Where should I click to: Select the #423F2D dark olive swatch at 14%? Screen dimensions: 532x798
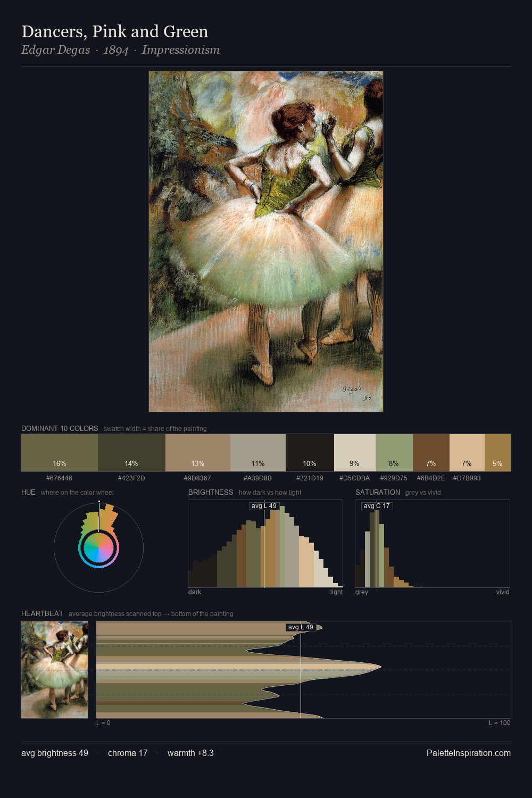coord(131,453)
